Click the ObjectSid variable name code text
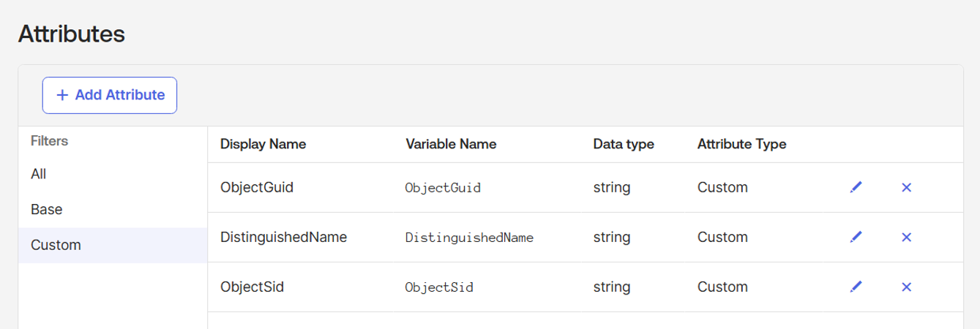Screen dimensions: 980x329 [439, 287]
